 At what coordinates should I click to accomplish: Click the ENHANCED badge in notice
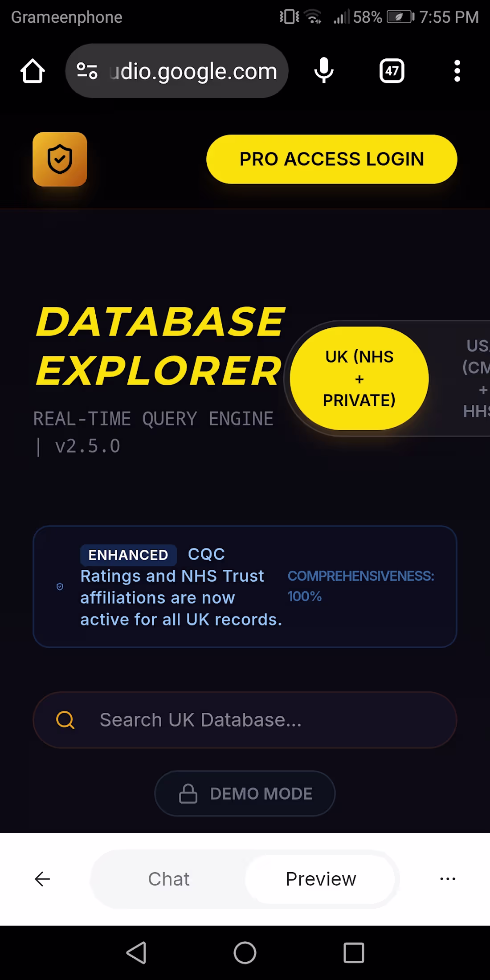point(128,555)
